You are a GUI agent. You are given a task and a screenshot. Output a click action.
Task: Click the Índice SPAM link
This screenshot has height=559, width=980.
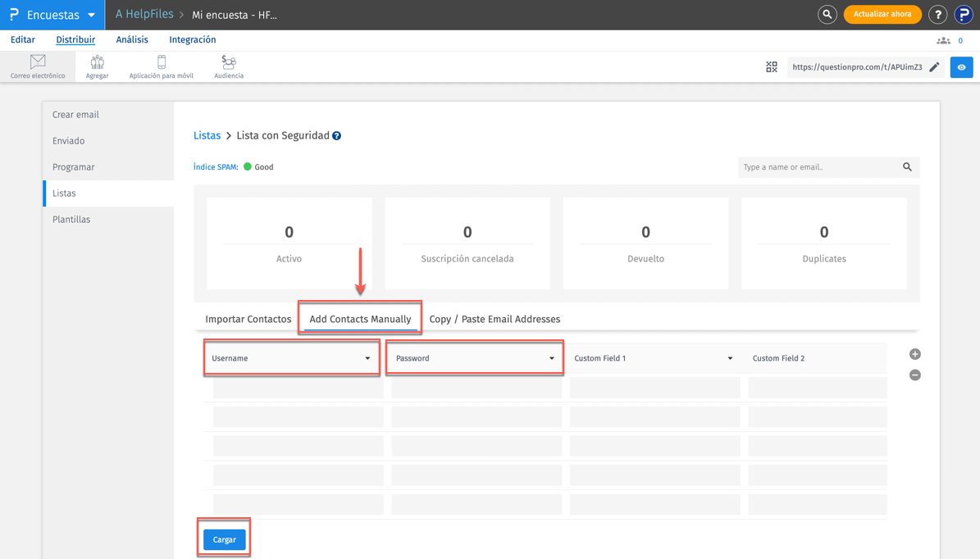216,166
